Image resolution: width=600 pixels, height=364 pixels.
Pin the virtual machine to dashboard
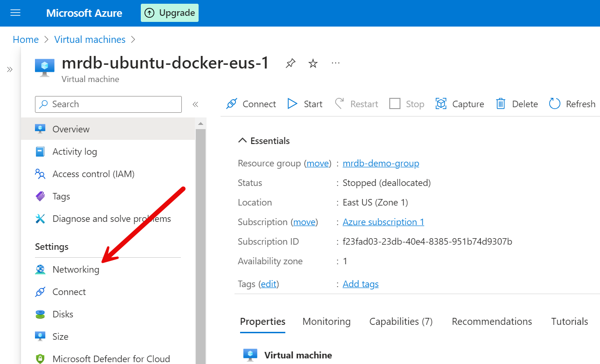pyautogui.click(x=290, y=63)
